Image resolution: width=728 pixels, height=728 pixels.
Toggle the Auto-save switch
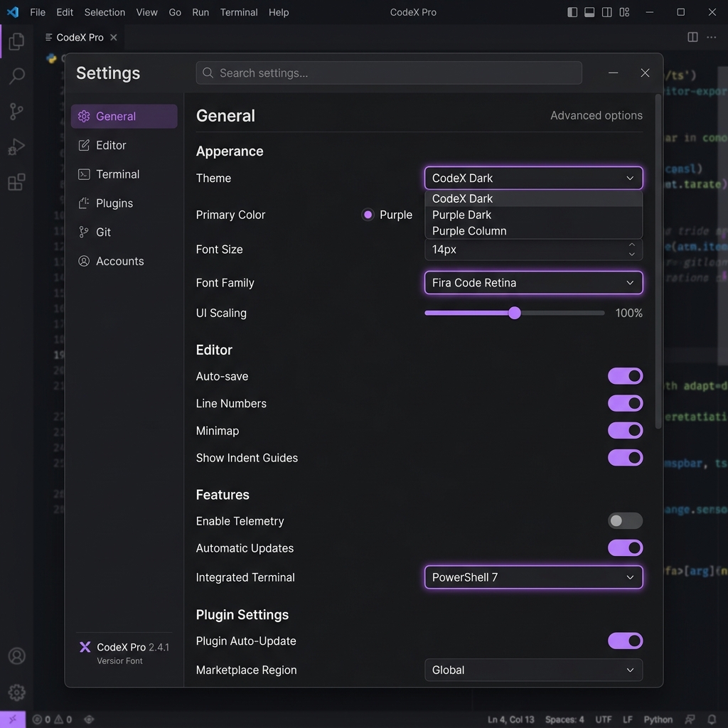[x=625, y=376]
